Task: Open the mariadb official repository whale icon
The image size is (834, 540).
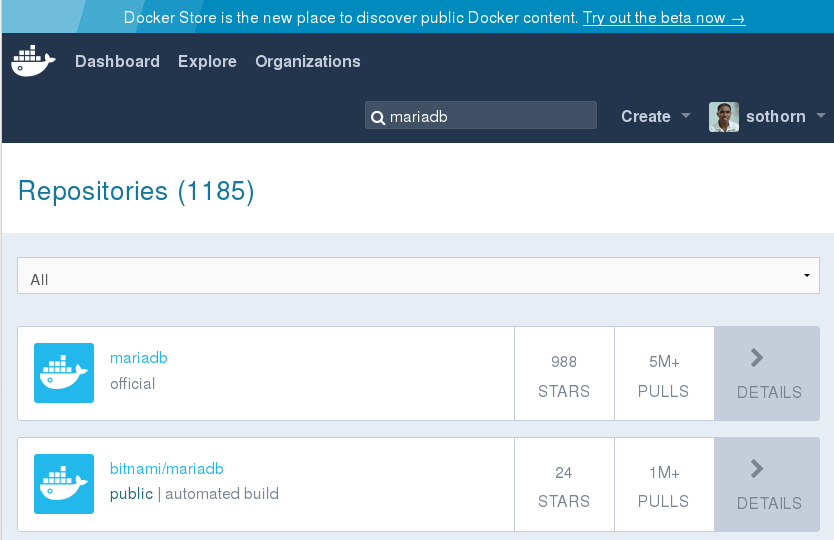Action: click(64, 373)
